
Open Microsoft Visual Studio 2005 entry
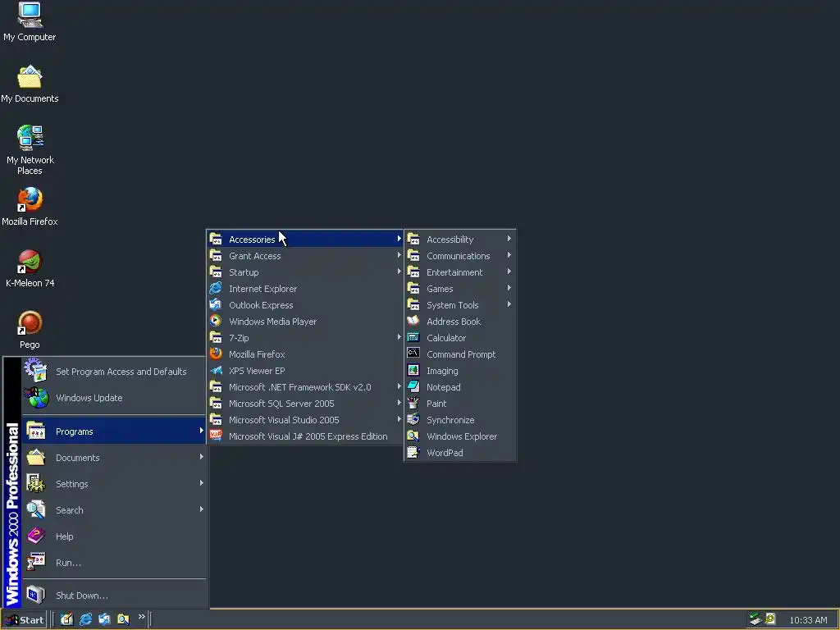click(305, 420)
